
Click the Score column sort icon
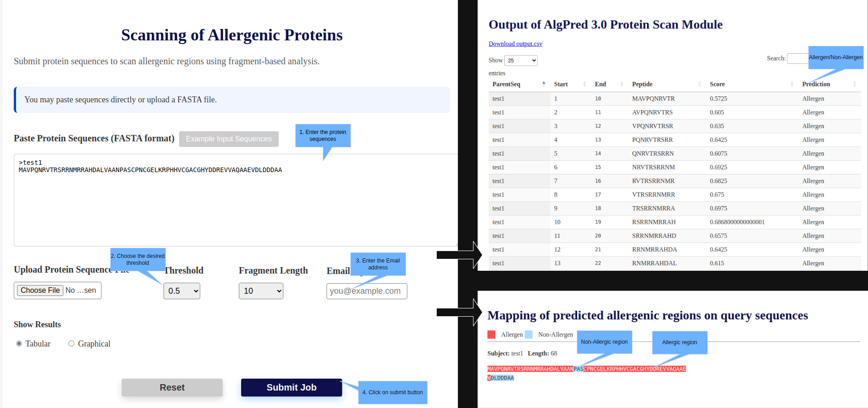tap(792, 84)
